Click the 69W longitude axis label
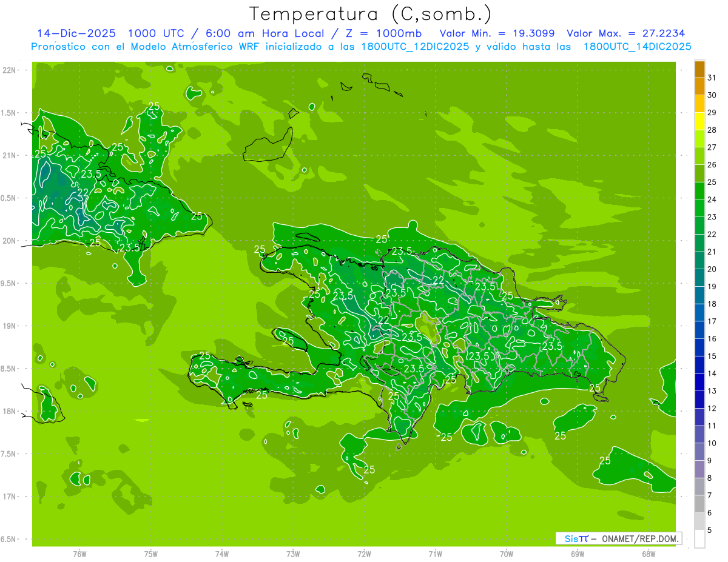 (x=578, y=554)
